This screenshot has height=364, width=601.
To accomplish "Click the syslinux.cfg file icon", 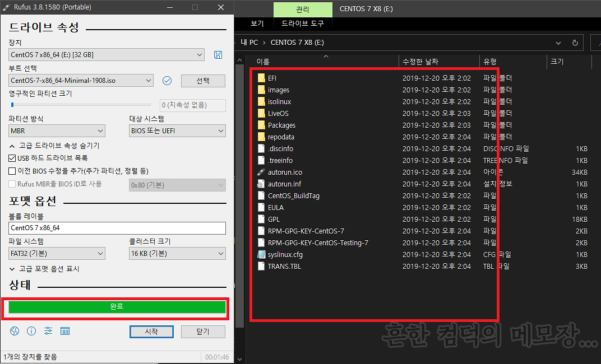I will (x=261, y=255).
